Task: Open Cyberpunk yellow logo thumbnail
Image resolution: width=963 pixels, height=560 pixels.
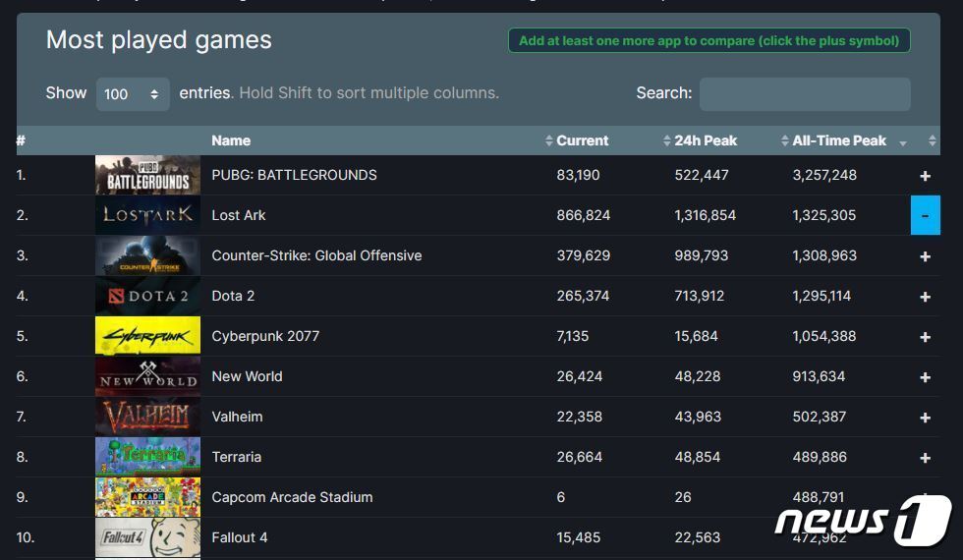Action: (147, 336)
